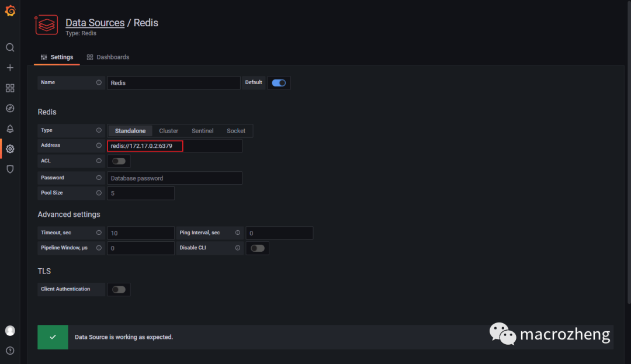
Task: Select Standalone Redis type
Action: click(x=130, y=131)
